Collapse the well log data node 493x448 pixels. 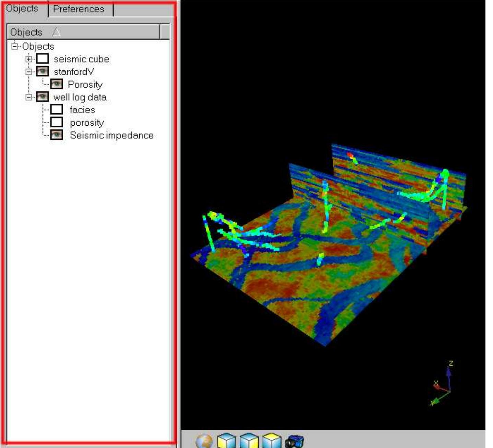(29, 97)
